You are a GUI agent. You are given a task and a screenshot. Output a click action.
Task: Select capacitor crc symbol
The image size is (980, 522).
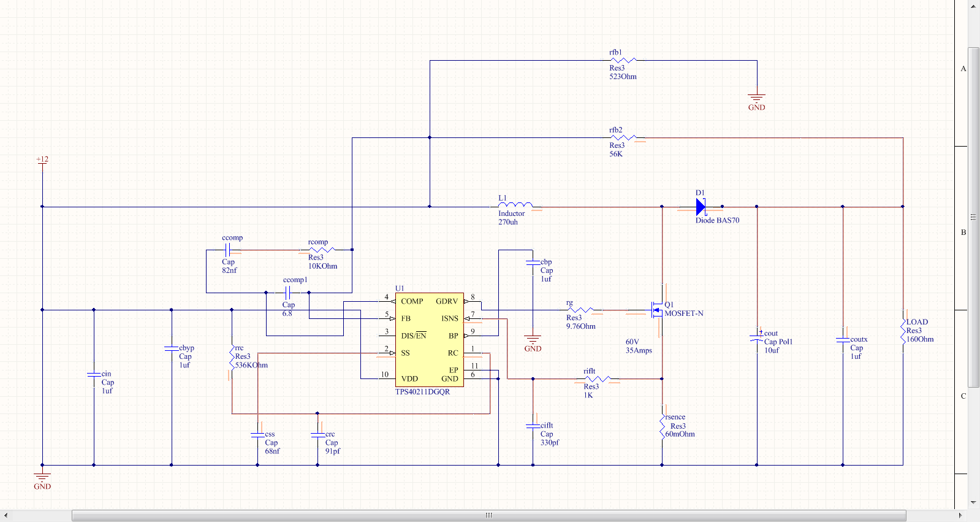coord(317,434)
